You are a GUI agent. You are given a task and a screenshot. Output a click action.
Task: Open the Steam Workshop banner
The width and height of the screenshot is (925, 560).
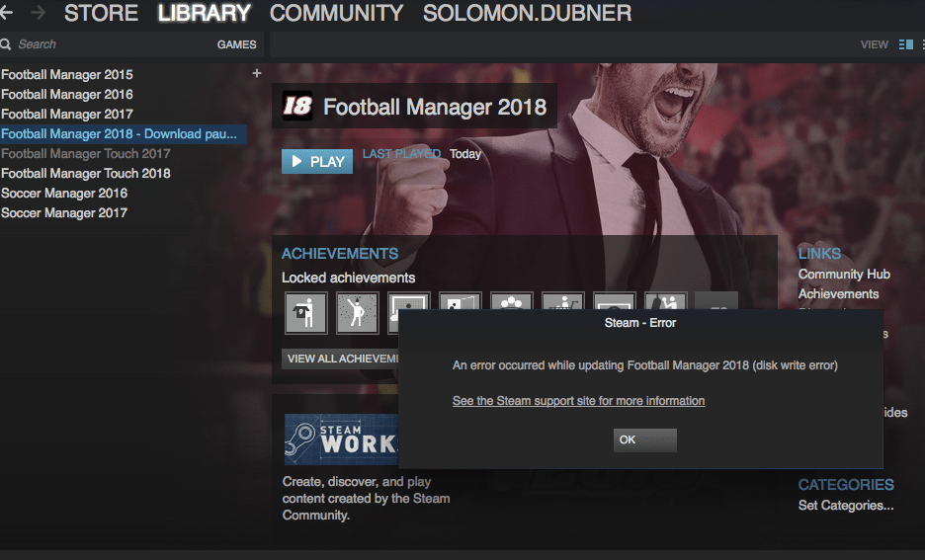pos(342,440)
